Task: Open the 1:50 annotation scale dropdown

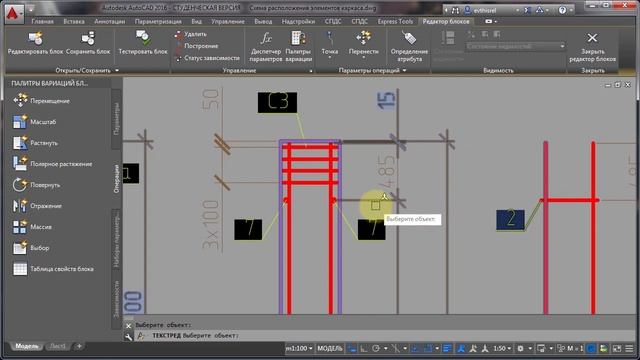Action: (x=502, y=348)
